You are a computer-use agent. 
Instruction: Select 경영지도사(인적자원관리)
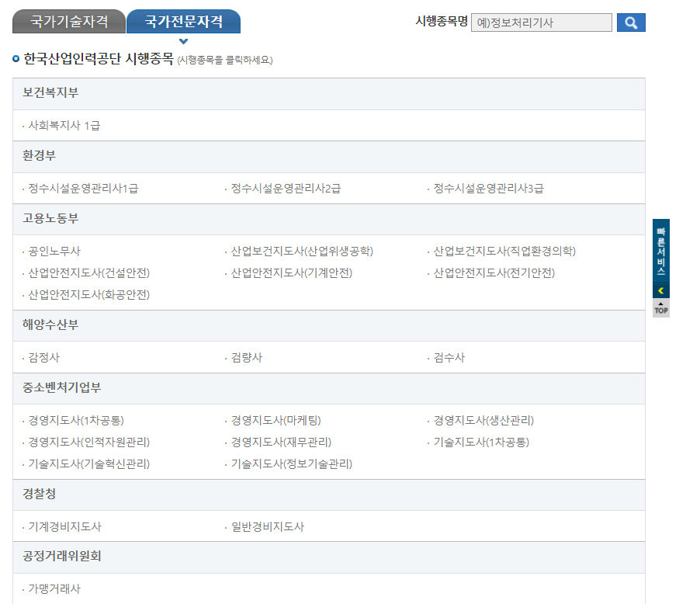[x=88, y=443]
